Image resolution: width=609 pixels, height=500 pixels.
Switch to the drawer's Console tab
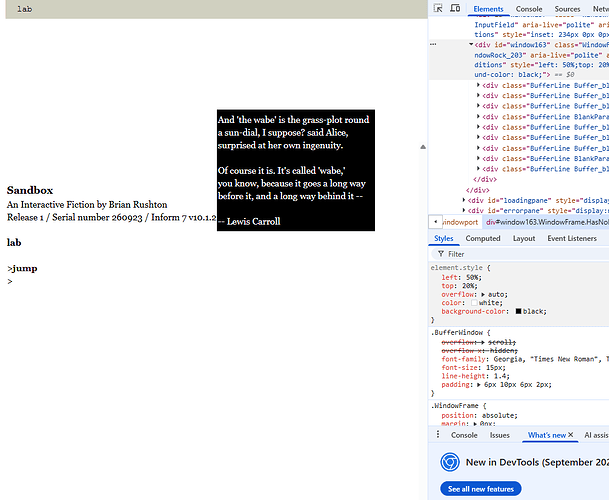coord(464,435)
